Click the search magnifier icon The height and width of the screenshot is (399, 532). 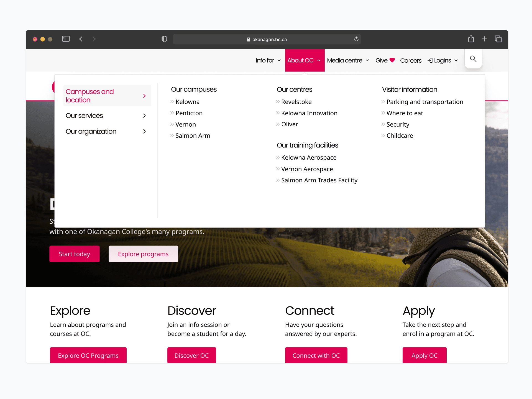473,59
